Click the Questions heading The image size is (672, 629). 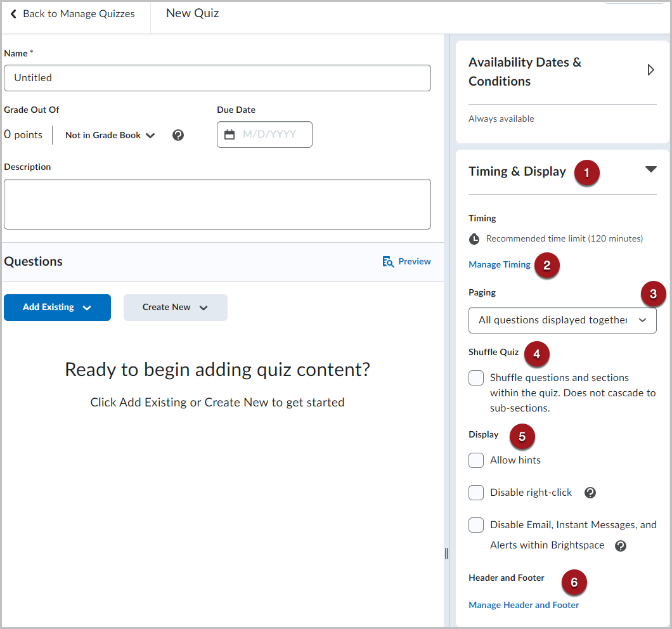pyautogui.click(x=33, y=261)
